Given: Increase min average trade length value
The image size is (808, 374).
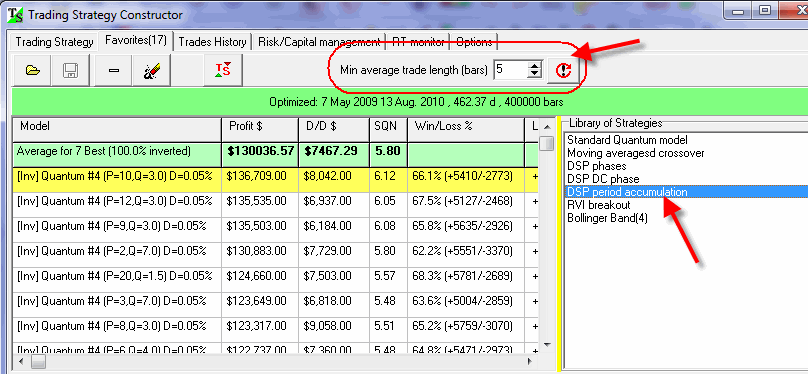Looking at the screenshot, I should pyautogui.click(x=534, y=65).
